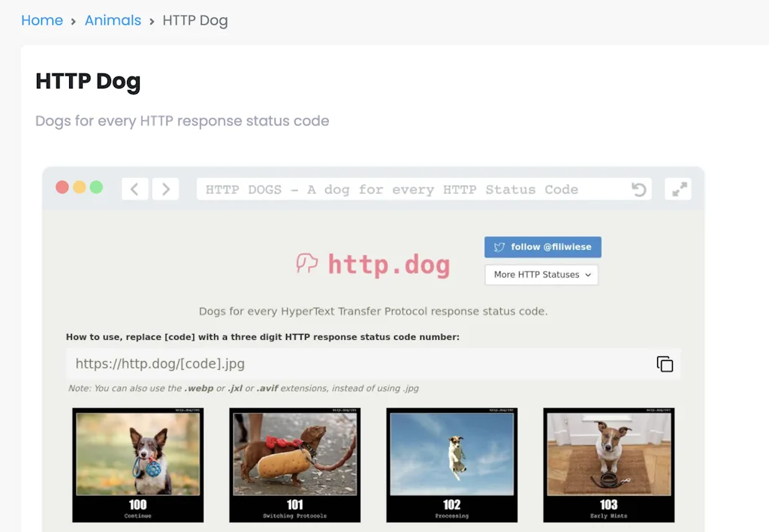Expand the mockup via the fullscreen arrows icon
This screenshot has height=532, width=769.
[x=677, y=189]
